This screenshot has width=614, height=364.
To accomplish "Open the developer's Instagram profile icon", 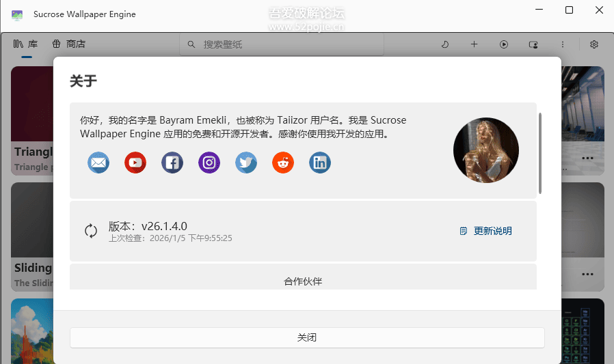I will 209,163.
